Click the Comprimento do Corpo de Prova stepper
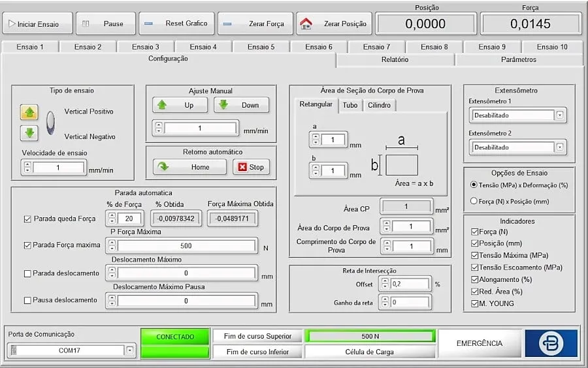Screen dimensions: 588x368 tap(387, 246)
